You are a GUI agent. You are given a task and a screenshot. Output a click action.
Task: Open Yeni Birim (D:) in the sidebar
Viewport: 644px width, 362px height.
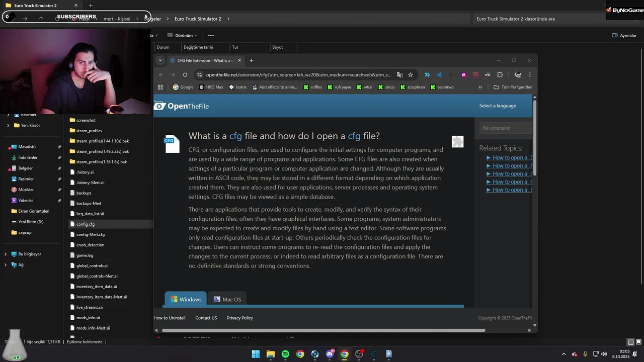[31, 222]
